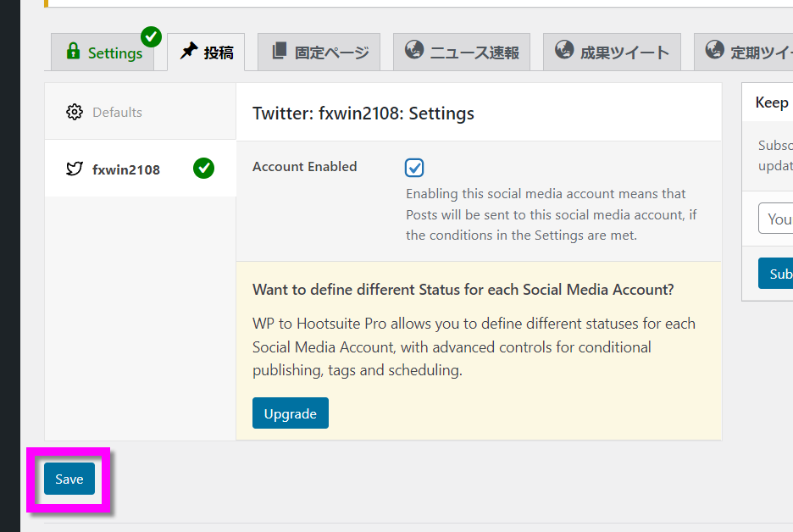Switch to the 投稿 tab
Image resolution: width=793 pixels, height=532 pixels.
tap(206, 52)
